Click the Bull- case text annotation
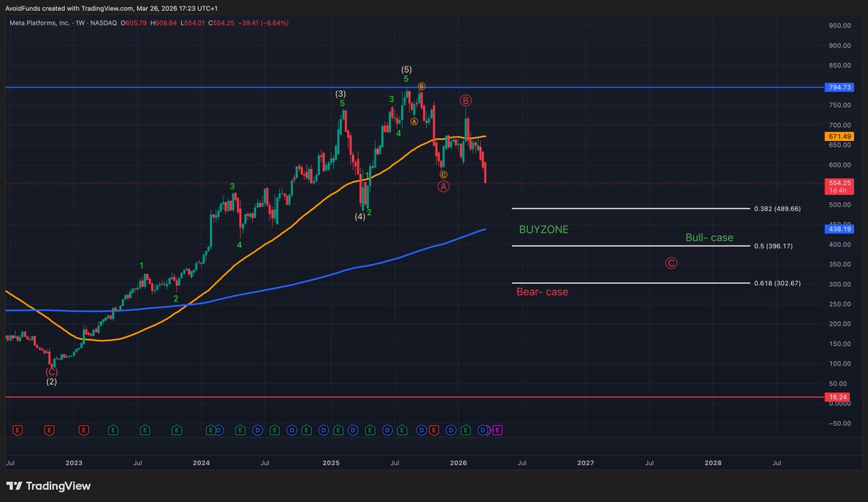The width and height of the screenshot is (868, 502). (x=710, y=237)
